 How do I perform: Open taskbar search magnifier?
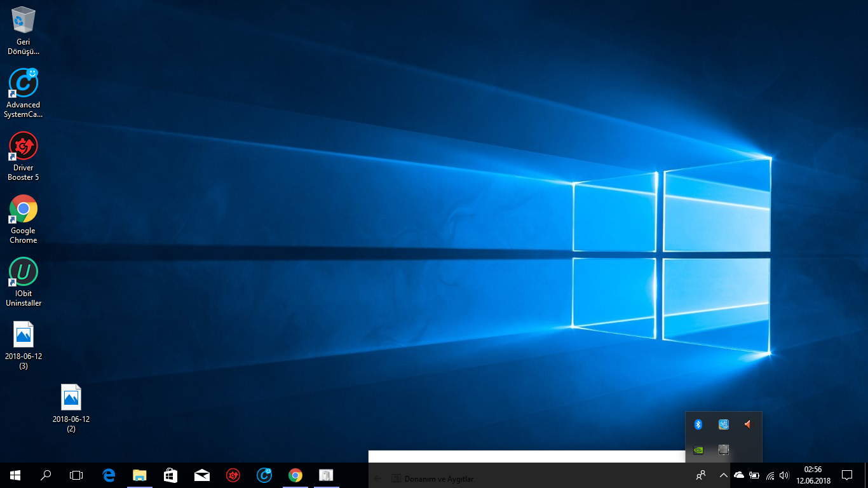coord(46,475)
